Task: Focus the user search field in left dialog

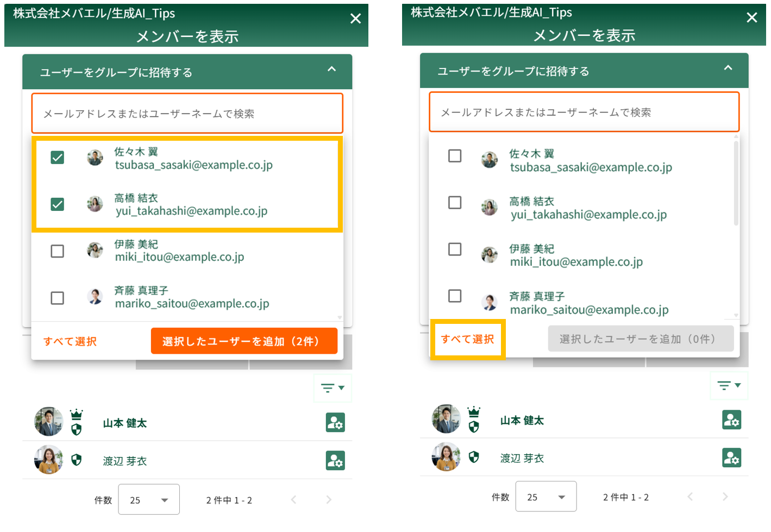Action: [187, 114]
